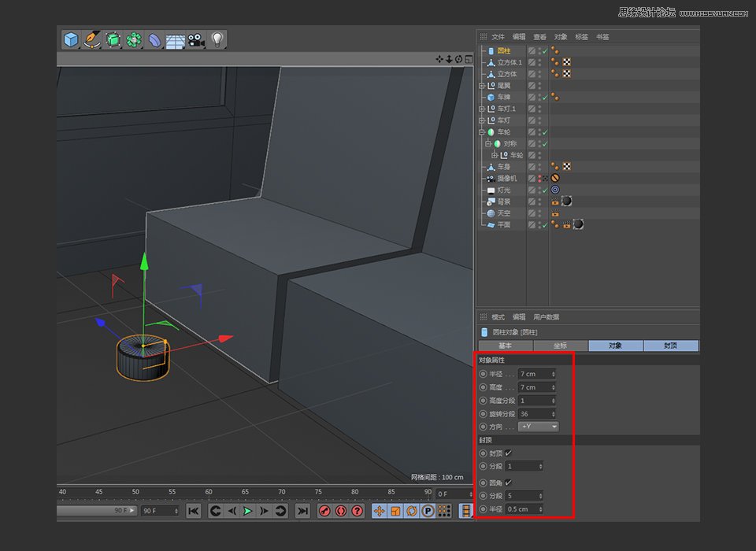756x551 pixels.
Task: Collapse the 车轮 group in object manager
Action: (480, 131)
